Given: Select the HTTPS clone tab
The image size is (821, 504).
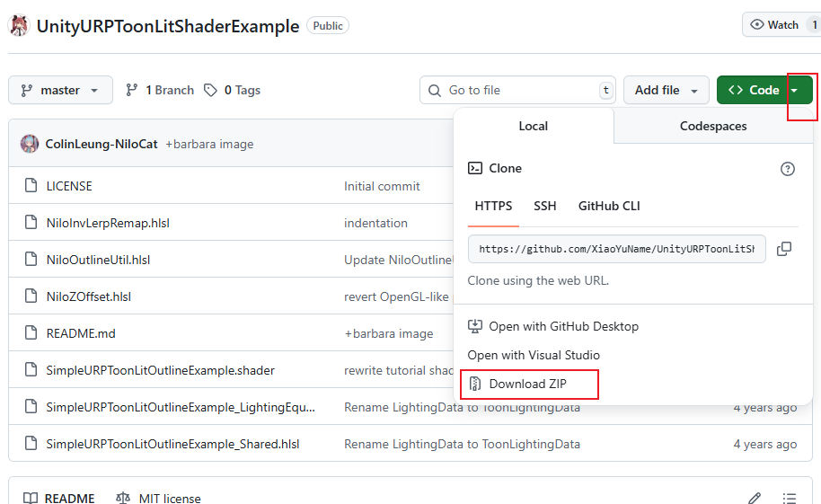Looking at the screenshot, I should coord(493,206).
